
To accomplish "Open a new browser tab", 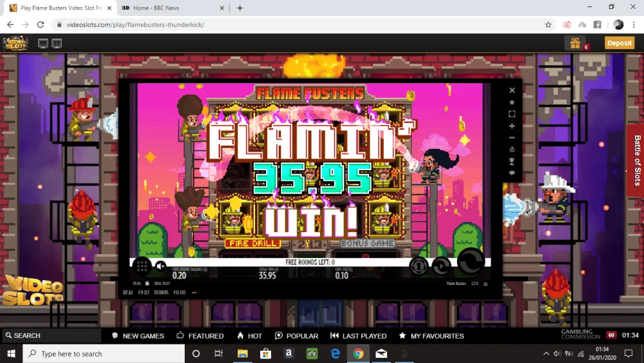I will point(240,8).
